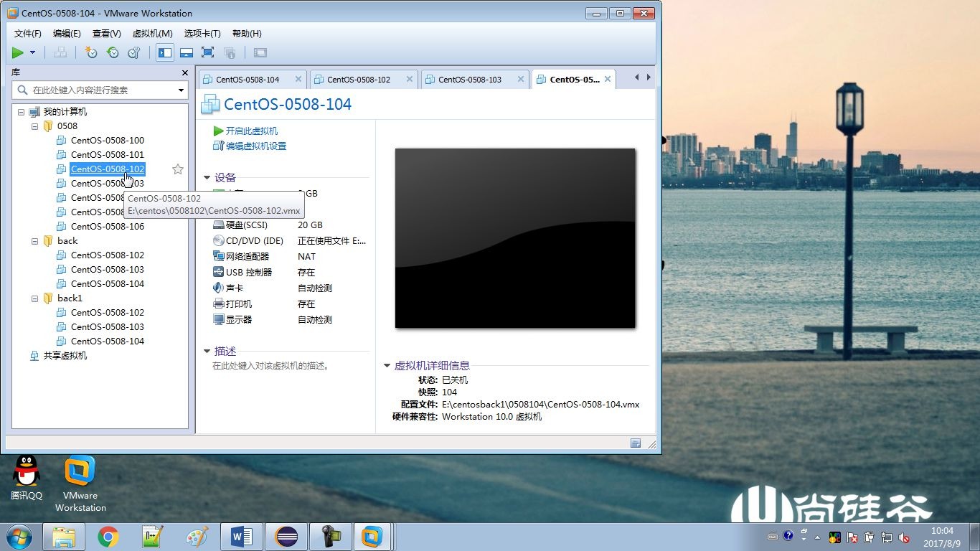Image resolution: width=980 pixels, height=551 pixels.
Task: Collapse the 虚拟机详细信息 section
Action: click(387, 366)
